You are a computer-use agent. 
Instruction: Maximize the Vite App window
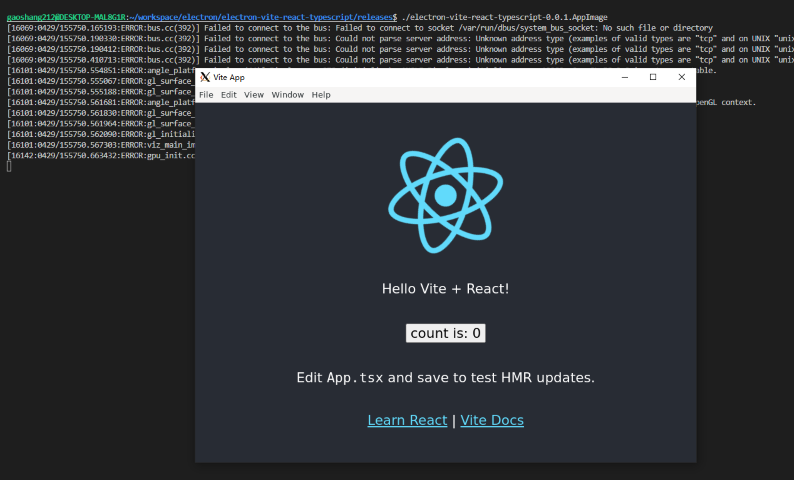[653, 77]
